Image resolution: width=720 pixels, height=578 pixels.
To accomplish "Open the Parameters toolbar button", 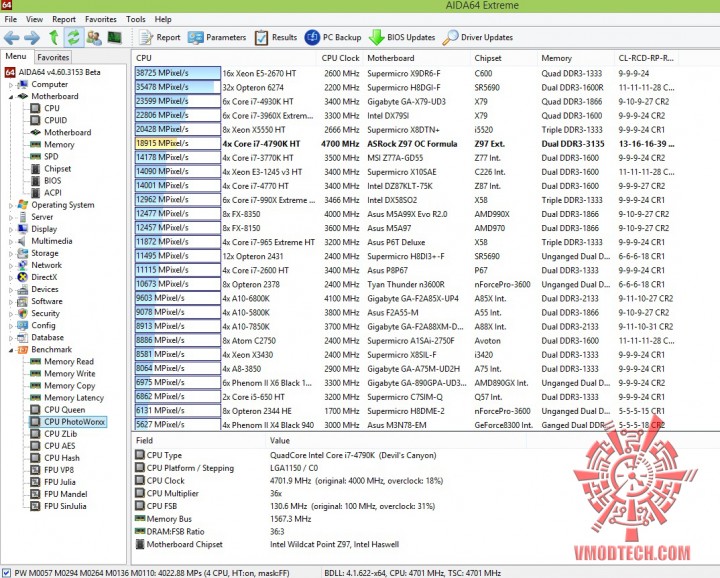I will pos(217,38).
